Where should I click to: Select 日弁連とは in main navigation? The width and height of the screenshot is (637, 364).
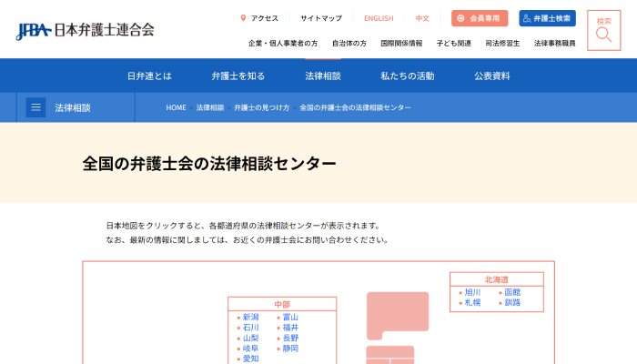click(149, 76)
